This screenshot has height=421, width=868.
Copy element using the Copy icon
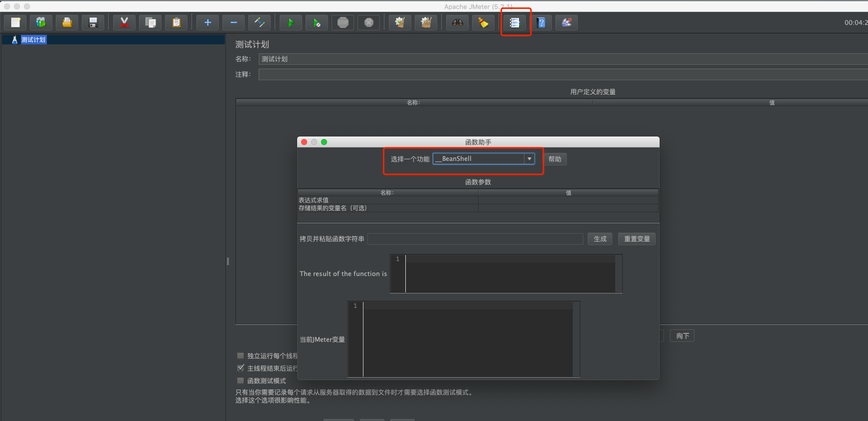[150, 22]
